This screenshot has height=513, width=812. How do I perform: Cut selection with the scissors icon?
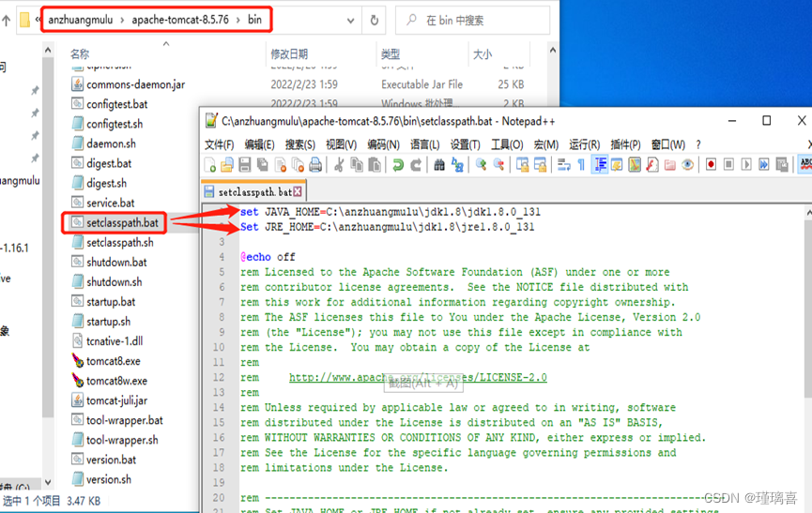(x=339, y=165)
